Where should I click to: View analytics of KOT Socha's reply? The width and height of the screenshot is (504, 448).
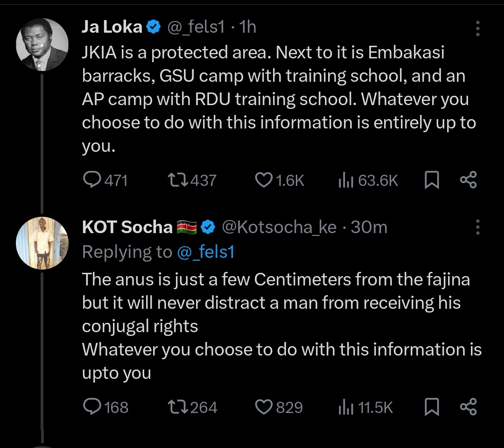pyautogui.click(x=344, y=407)
